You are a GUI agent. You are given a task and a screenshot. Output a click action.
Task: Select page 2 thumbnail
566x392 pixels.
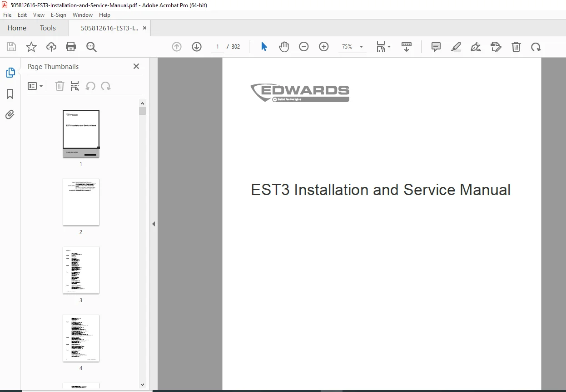click(81, 202)
